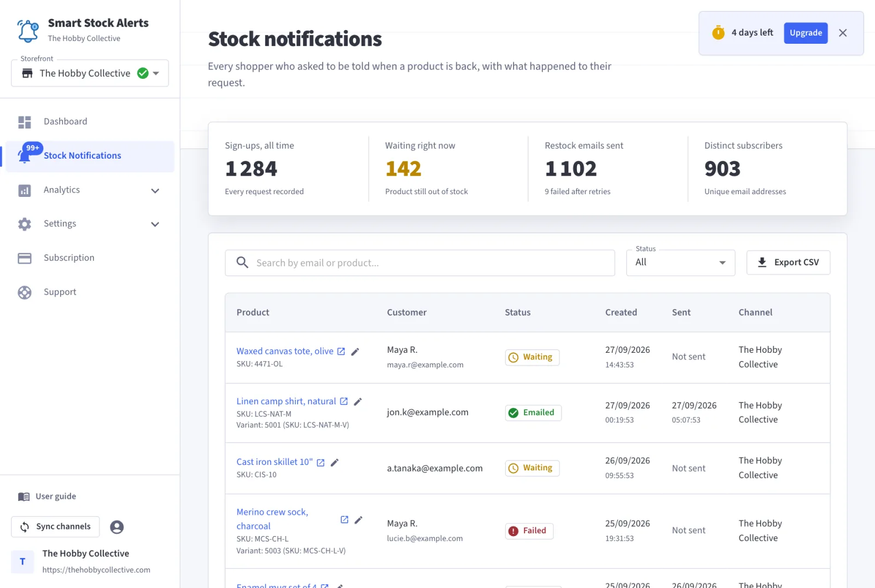This screenshot has width=875, height=588.
Task: Open the Analytics menu item
Action: click(90, 190)
